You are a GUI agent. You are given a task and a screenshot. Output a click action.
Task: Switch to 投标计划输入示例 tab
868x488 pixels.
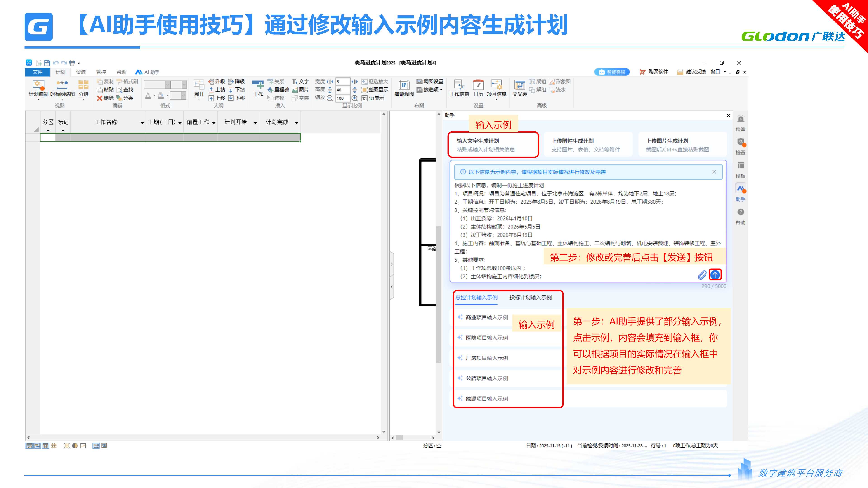(x=530, y=297)
